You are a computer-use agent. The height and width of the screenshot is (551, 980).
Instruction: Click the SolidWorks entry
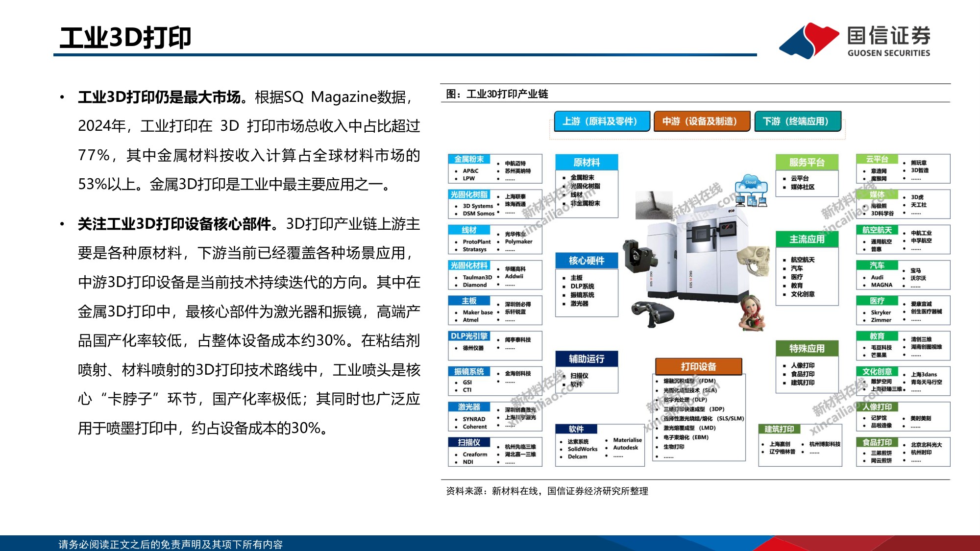[583, 449]
